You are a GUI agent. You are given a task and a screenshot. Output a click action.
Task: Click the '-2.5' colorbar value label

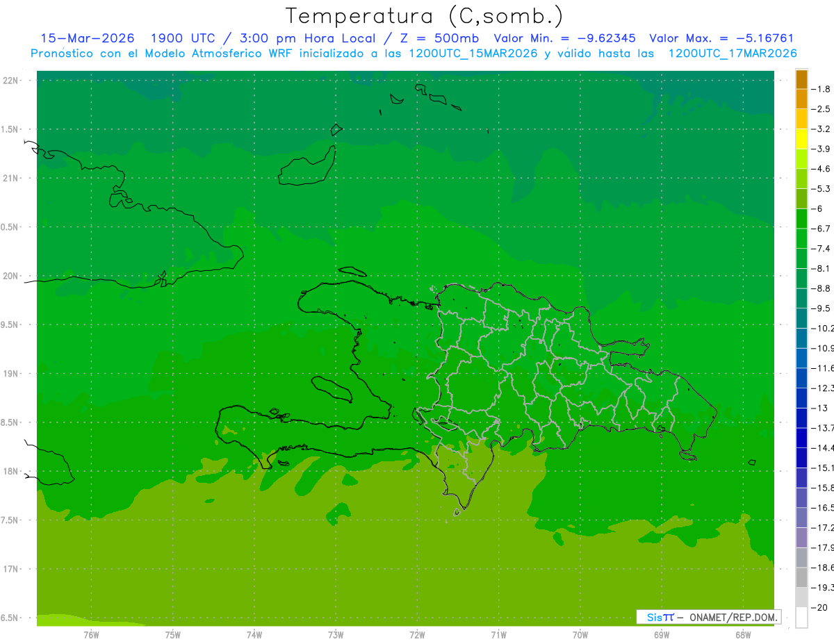click(x=821, y=109)
